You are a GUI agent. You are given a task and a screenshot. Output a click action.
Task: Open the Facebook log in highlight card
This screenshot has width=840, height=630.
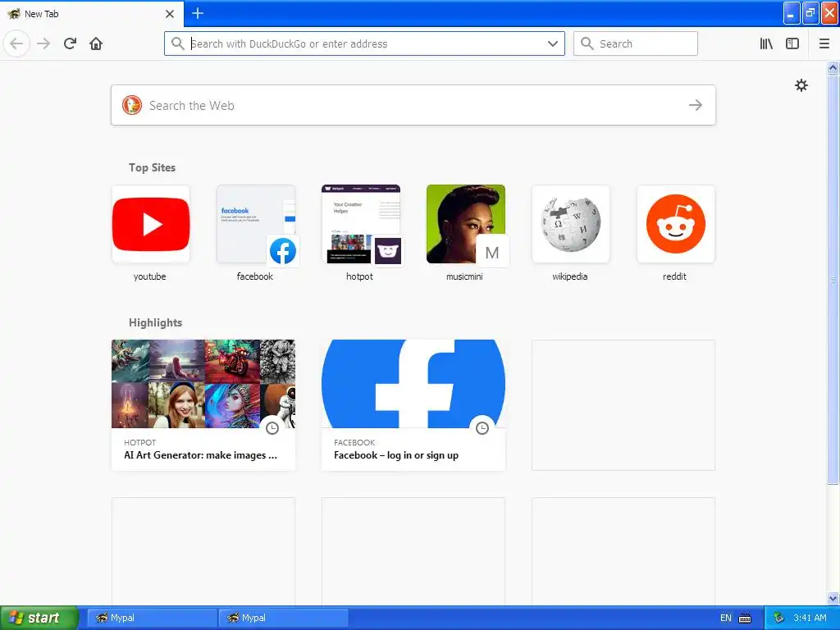(x=413, y=405)
